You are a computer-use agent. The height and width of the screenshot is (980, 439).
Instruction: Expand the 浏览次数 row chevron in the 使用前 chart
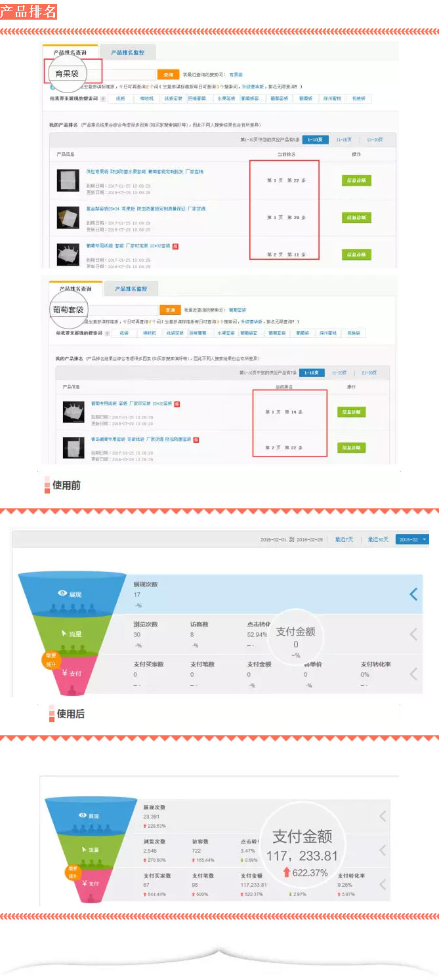click(x=413, y=634)
